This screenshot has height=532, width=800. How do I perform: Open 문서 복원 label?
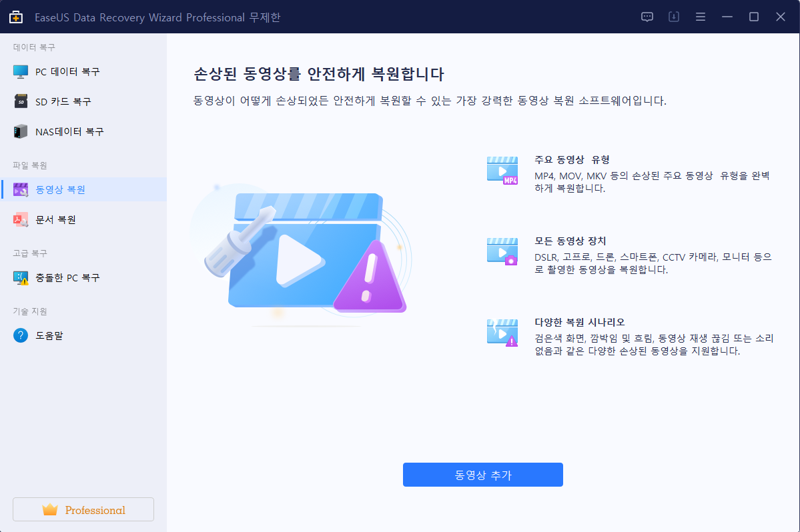pos(55,219)
